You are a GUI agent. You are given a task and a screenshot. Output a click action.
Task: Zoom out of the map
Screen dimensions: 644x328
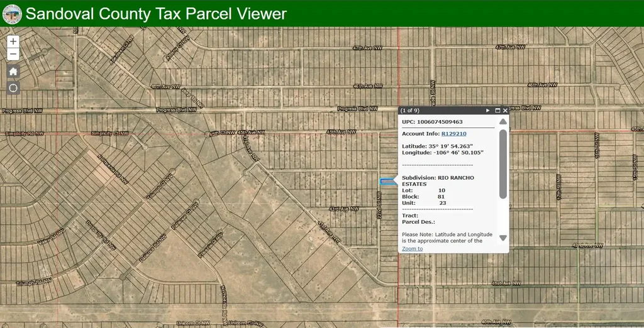point(13,55)
